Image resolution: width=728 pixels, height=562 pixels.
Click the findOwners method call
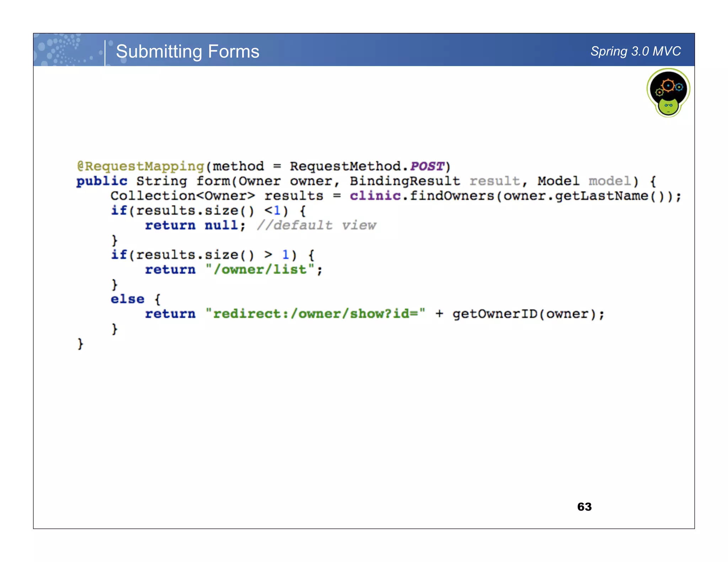coord(452,196)
